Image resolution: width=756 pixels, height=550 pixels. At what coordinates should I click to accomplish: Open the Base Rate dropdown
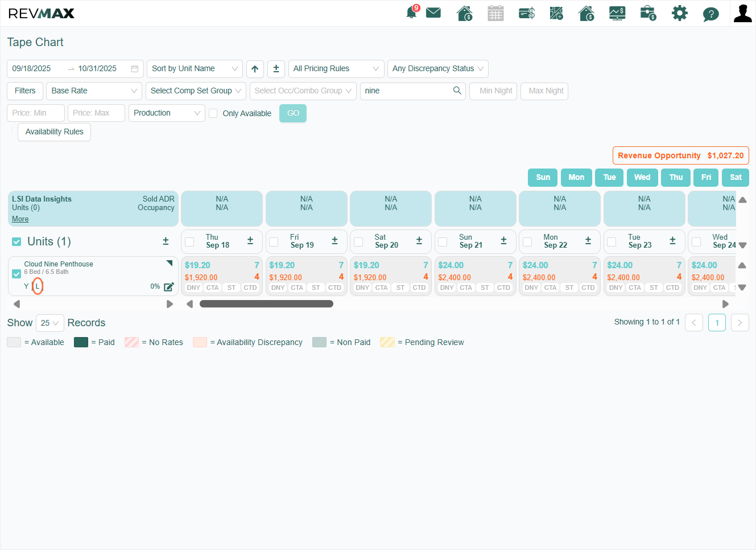[x=94, y=91]
